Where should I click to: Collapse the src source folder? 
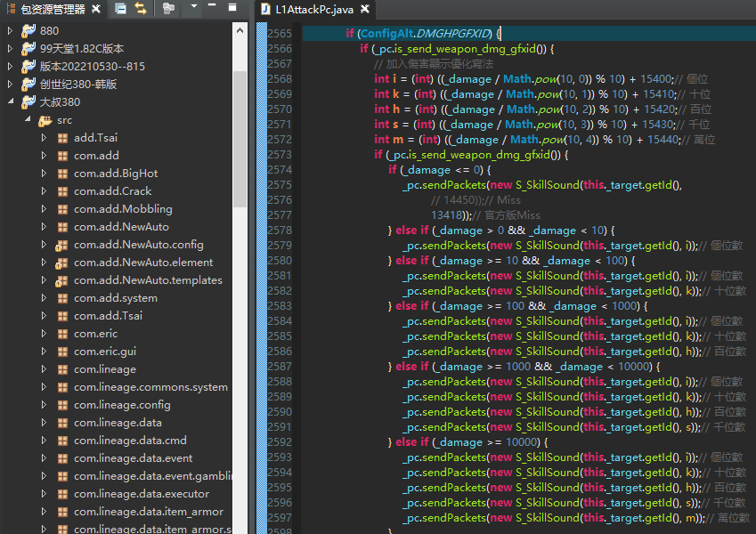point(28,119)
